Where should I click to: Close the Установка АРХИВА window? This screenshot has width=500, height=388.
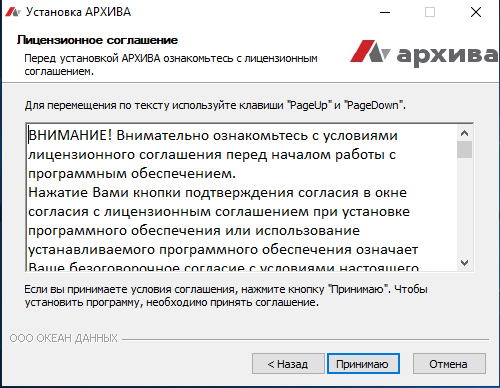click(x=476, y=12)
